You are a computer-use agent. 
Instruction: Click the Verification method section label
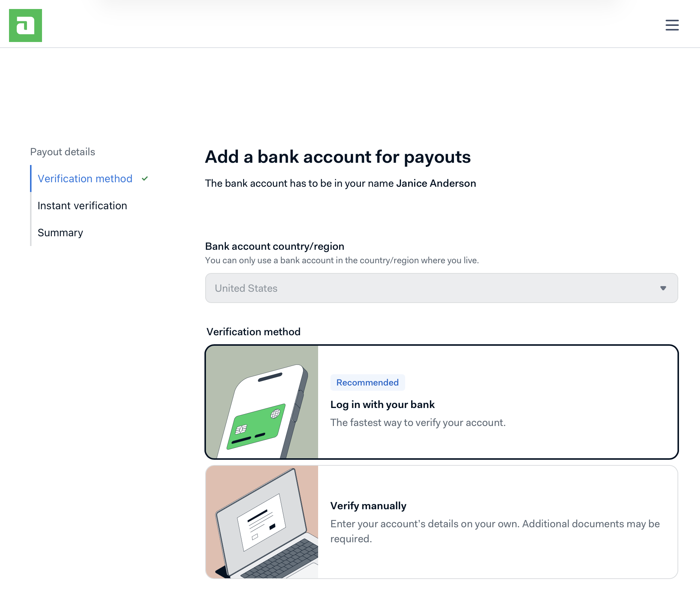(254, 331)
